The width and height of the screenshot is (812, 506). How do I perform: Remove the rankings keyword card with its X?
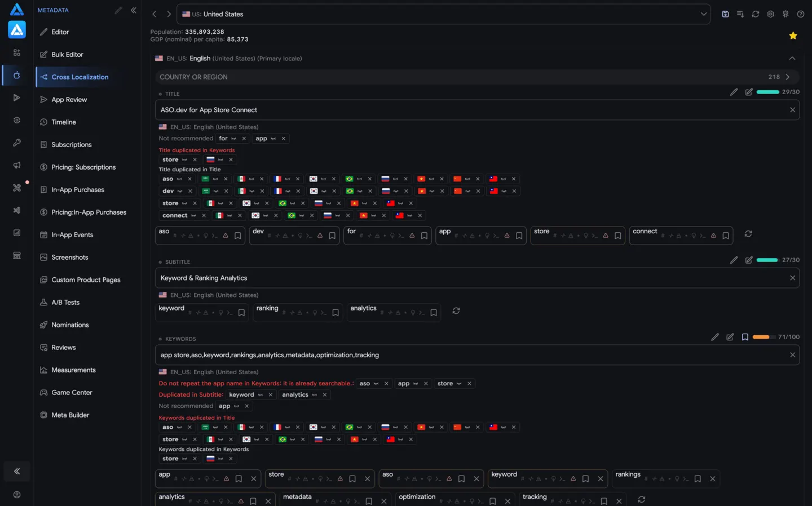pyautogui.click(x=713, y=479)
